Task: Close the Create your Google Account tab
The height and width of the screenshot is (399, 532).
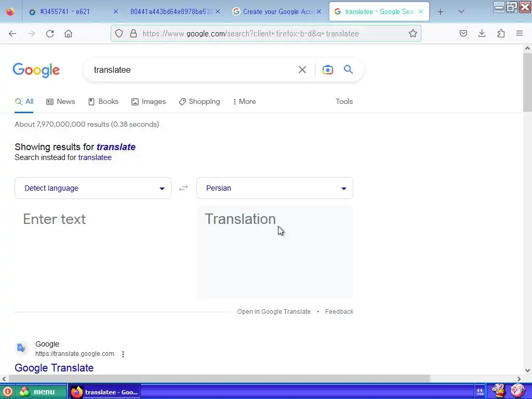Action: click(x=319, y=11)
